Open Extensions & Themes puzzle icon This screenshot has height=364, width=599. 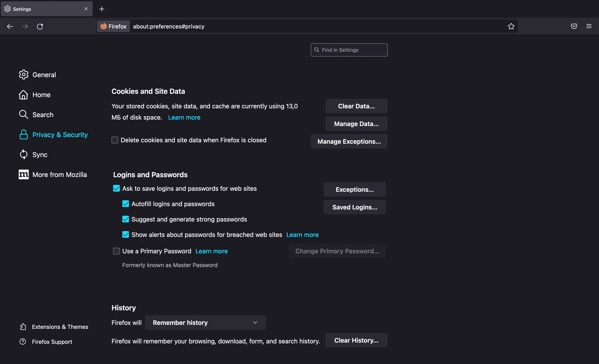coord(23,327)
